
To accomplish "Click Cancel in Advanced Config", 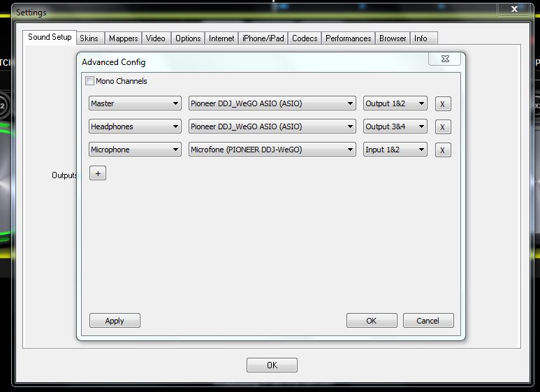I will pos(428,321).
